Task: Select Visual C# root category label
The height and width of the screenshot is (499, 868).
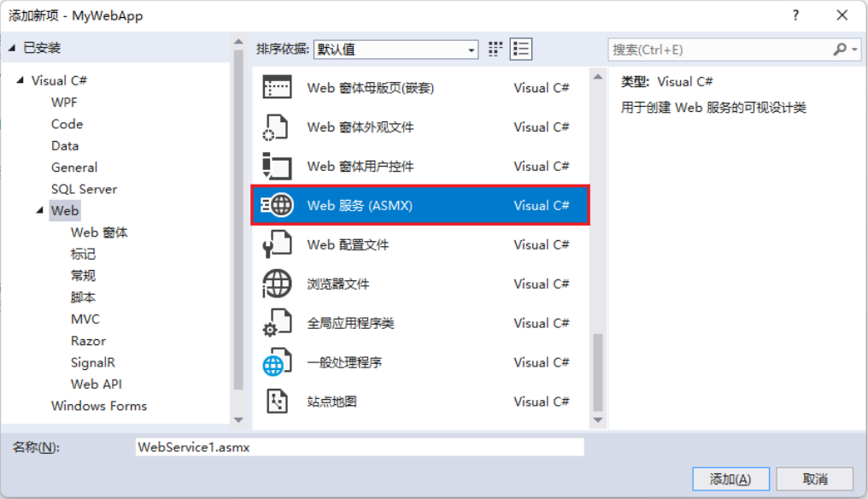Action: coord(59,80)
